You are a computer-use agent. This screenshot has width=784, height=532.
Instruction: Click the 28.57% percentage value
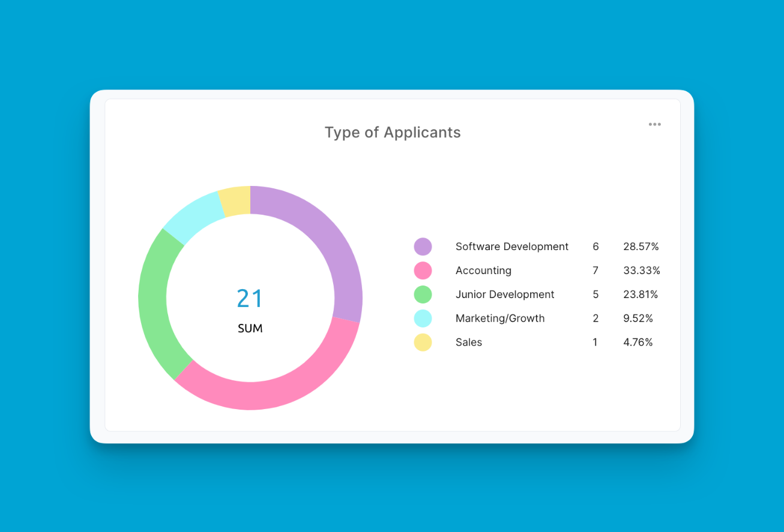[x=641, y=247]
